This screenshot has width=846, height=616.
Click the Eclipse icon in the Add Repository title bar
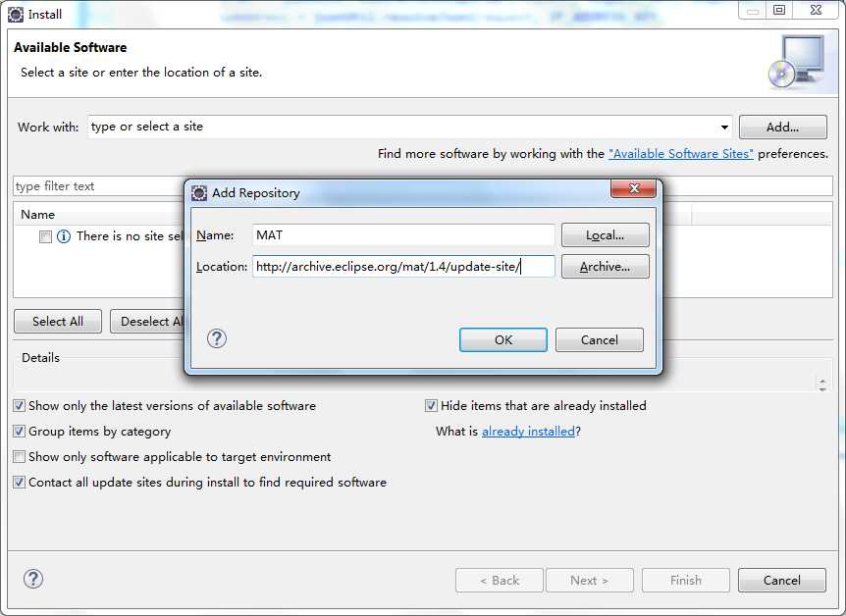(x=199, y=192)
